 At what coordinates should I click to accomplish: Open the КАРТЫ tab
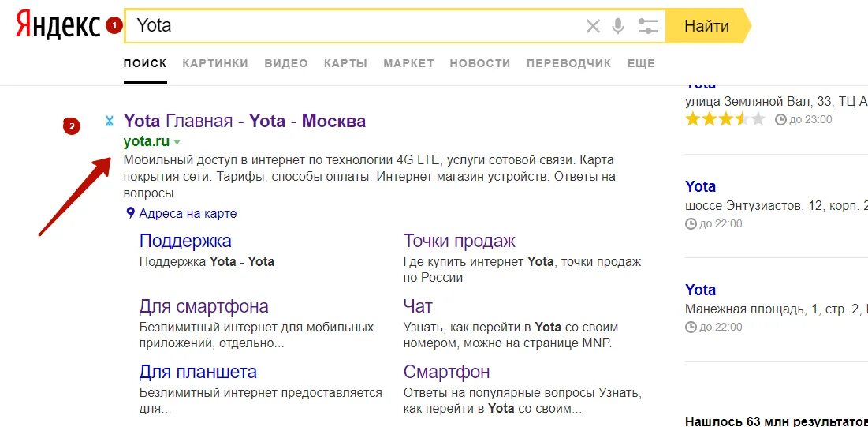pyautogui.click(x=346, y=63)
